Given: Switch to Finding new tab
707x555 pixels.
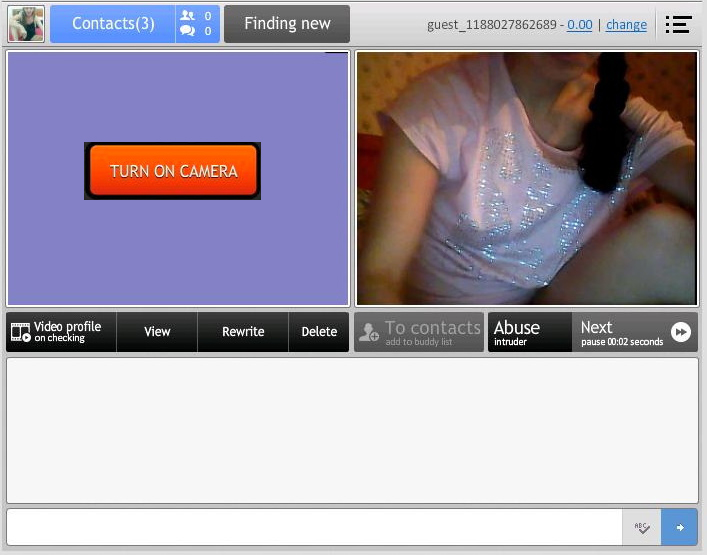Looking at the screenshot, I should click(287, 24).
